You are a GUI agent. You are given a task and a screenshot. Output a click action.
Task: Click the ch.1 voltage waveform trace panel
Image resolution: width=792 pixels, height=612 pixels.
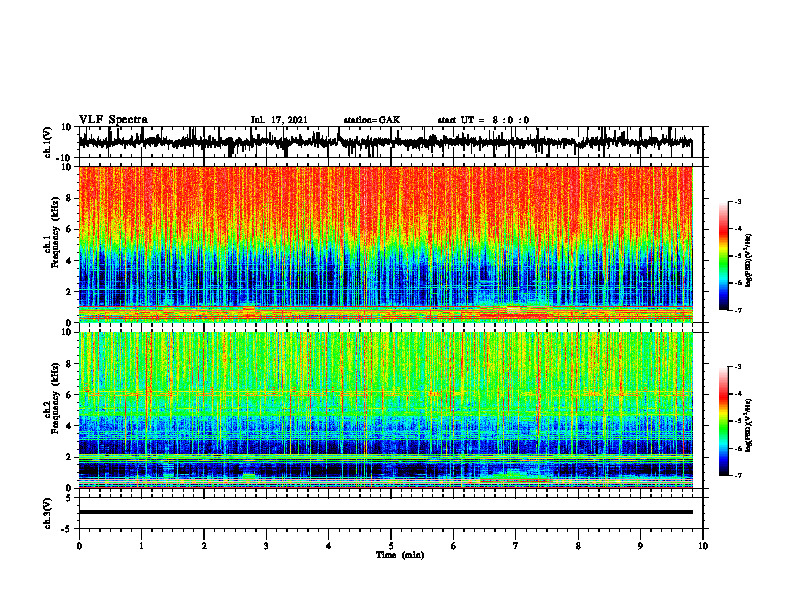point(390,142)
